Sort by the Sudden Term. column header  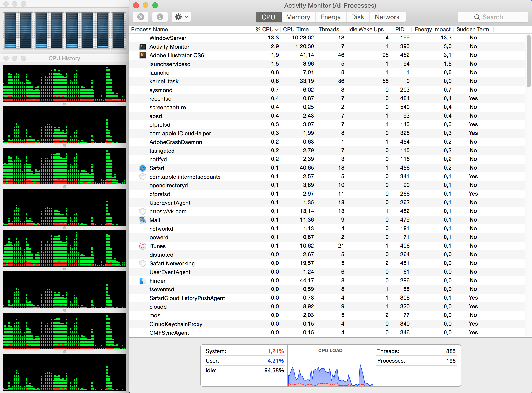[x=473, y=29]
